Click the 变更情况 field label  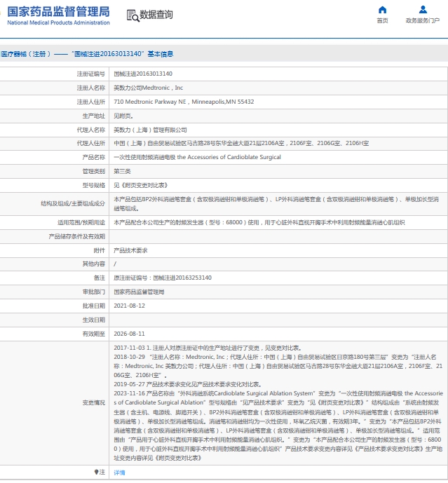(94, 403)
